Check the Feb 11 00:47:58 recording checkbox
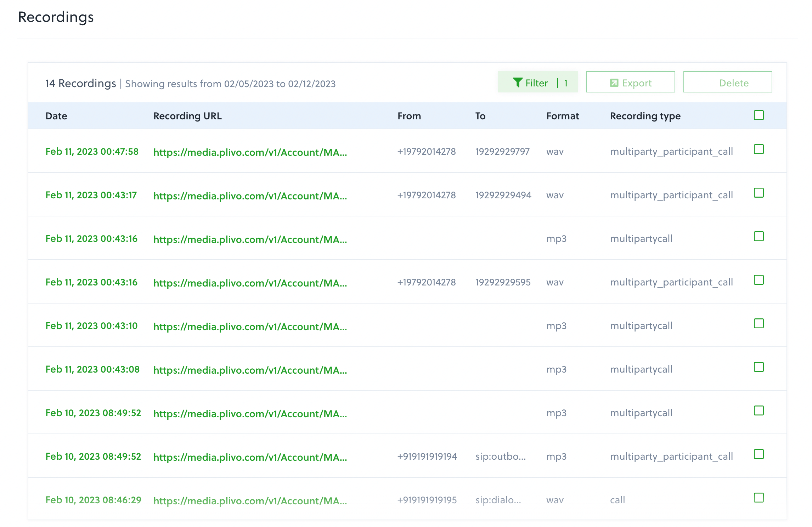The width and height of the screenshot is (812, 527). [759, 149]
